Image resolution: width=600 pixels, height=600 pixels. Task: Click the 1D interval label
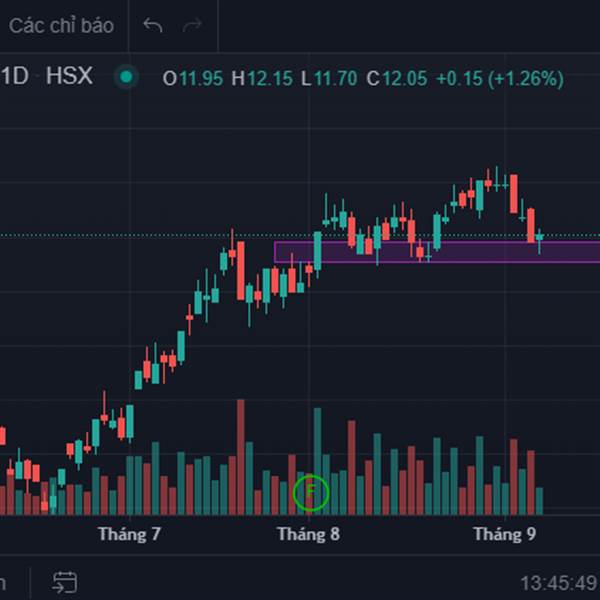[x=15, y=76]
